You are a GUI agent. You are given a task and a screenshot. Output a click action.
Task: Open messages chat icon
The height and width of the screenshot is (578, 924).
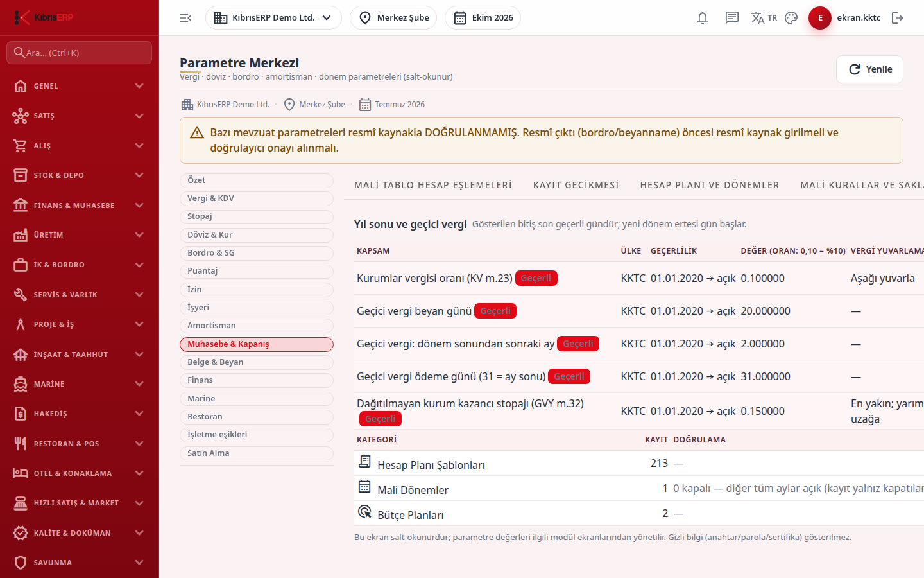[x=732, y=18]
